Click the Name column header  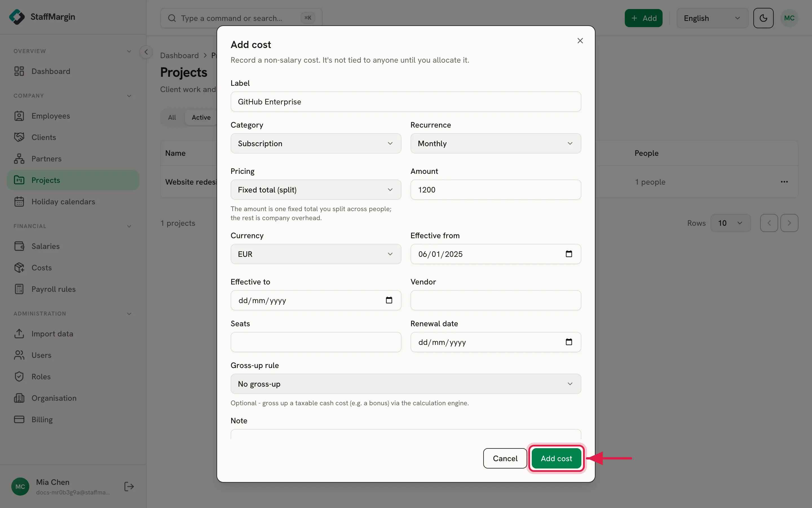pyautogui.click(x=175, y=153)
